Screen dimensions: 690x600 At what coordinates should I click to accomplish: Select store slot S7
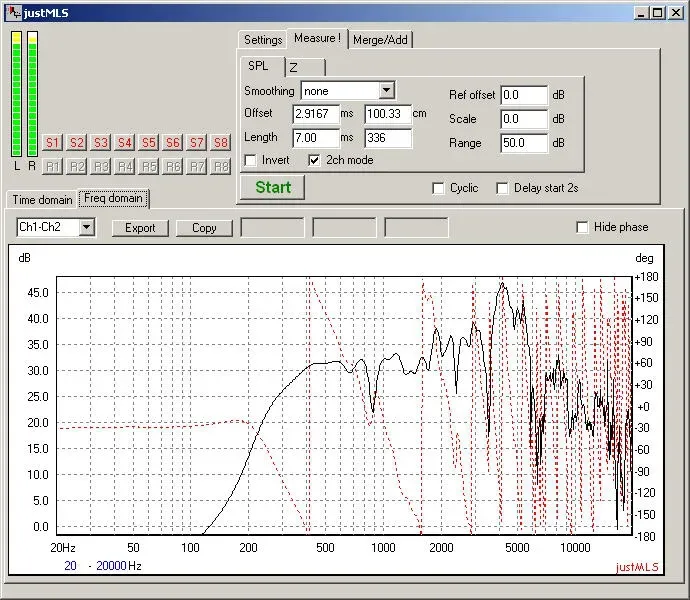click(x=196, y=143)
